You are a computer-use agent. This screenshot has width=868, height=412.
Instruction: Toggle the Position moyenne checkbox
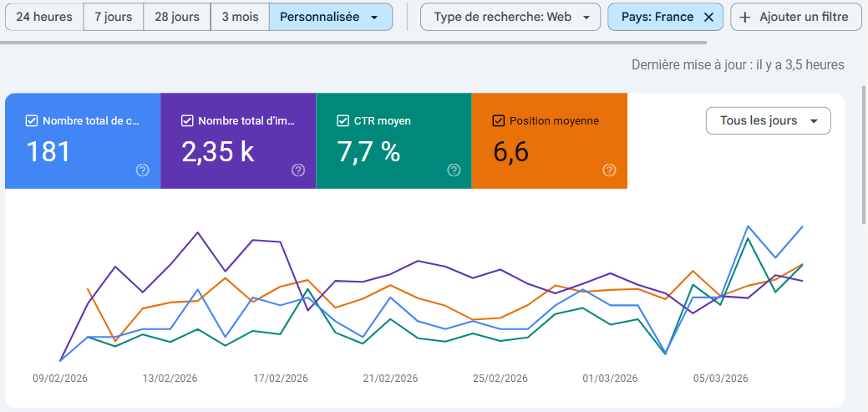click(498, 120)
